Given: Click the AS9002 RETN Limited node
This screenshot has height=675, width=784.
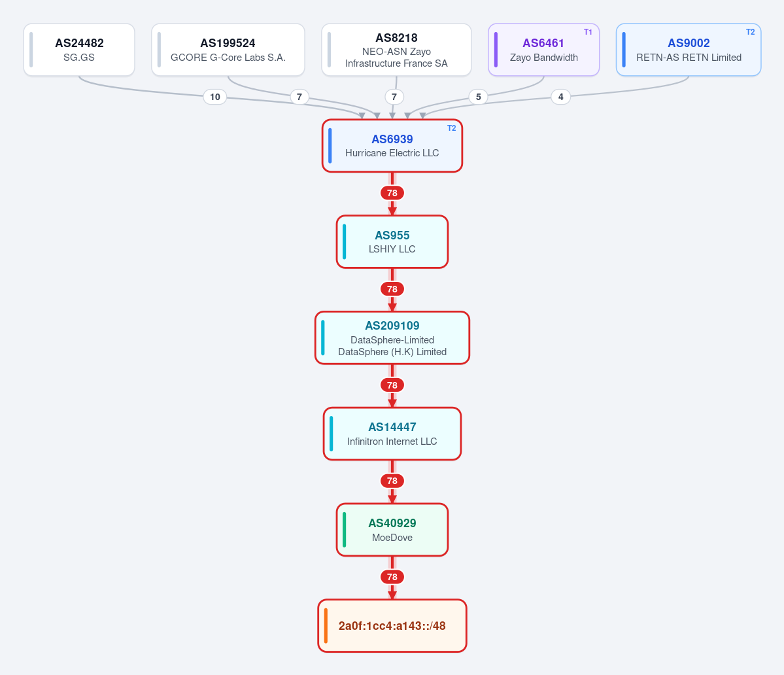Looking at the screenshot, I should (x=689, y=50).
